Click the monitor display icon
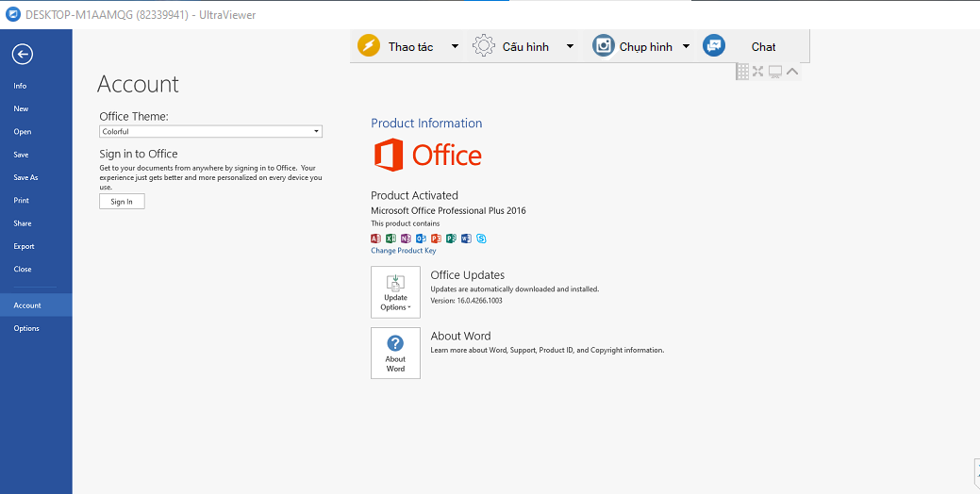 click(775, 72)
